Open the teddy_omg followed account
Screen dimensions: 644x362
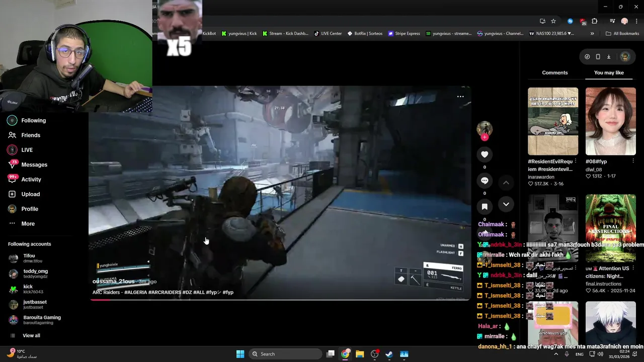tap(28, 274)
